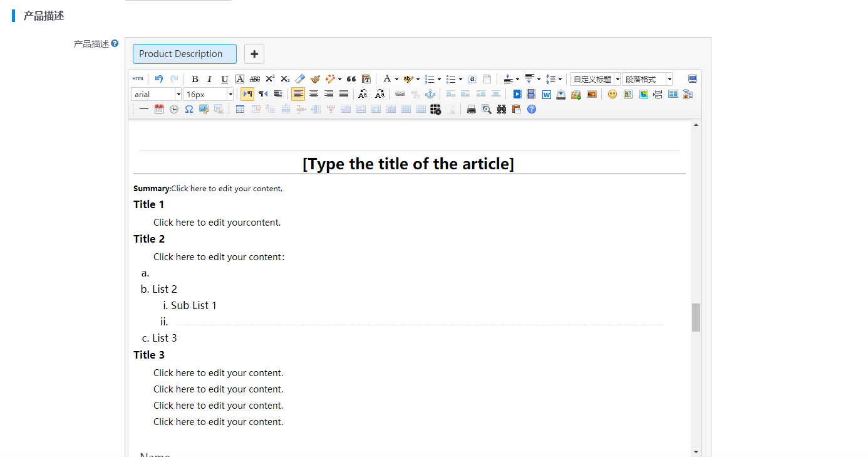Print the editor content
868x457 pixels.
472,109
